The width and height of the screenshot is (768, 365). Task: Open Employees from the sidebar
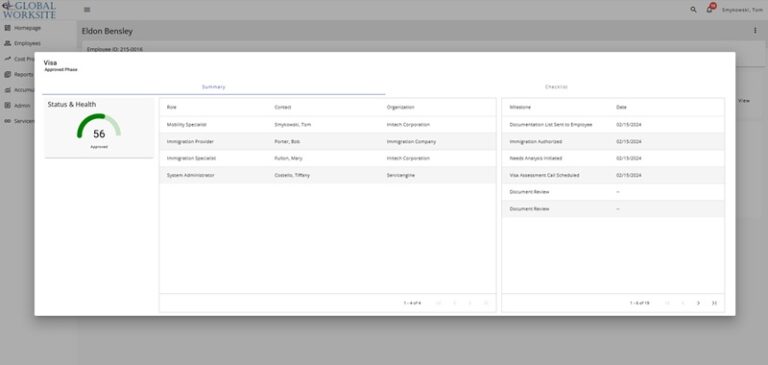[x=27, y=43]
